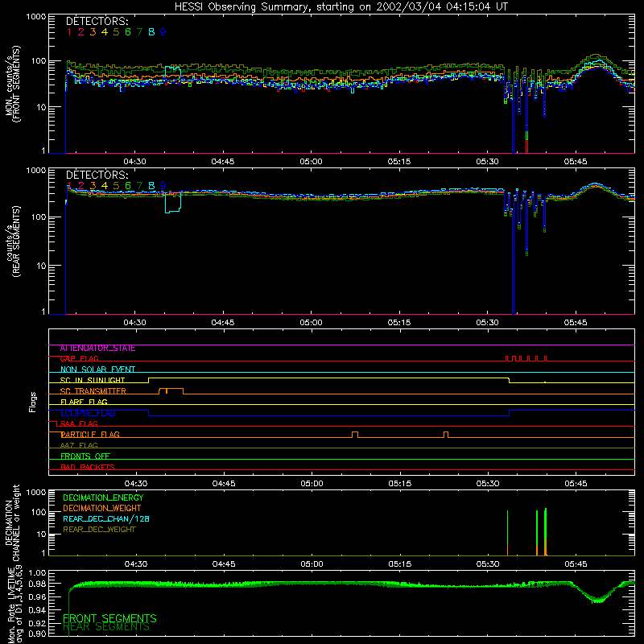Click the ATTENUATOR_STATE flag label
Image resolution: width=644 pixels, height=644 pixels.
click(x=97, y=349)
